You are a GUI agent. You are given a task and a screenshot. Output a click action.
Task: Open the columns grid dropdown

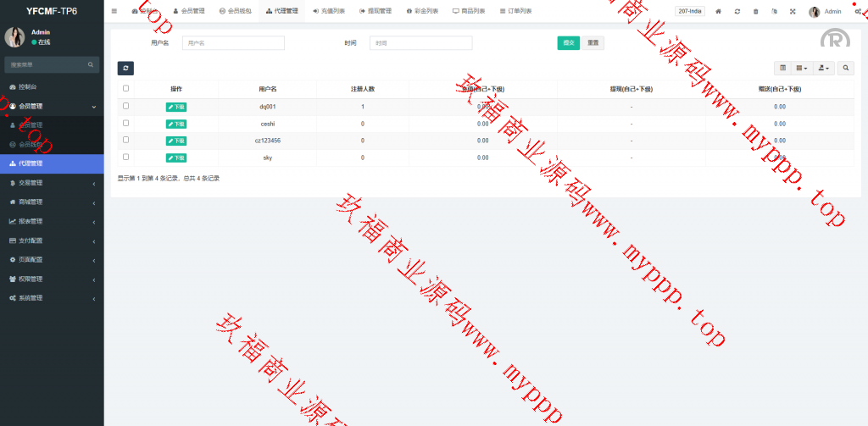(801, 68)
